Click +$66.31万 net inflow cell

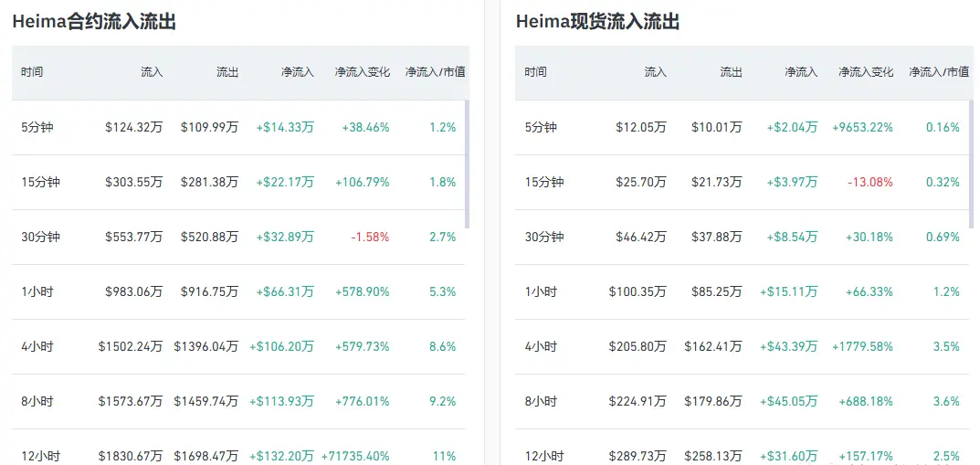click(285, 291)
